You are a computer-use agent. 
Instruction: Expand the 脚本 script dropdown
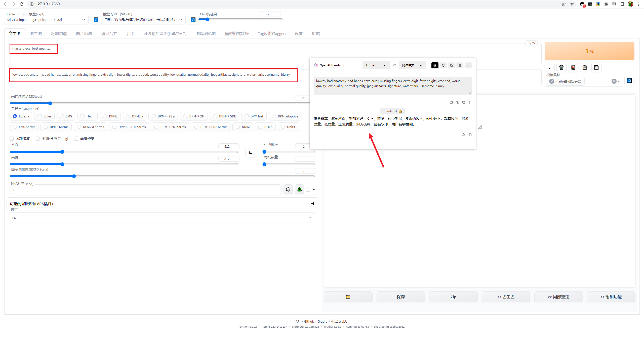pyautogui.click(x=162, y=217)
